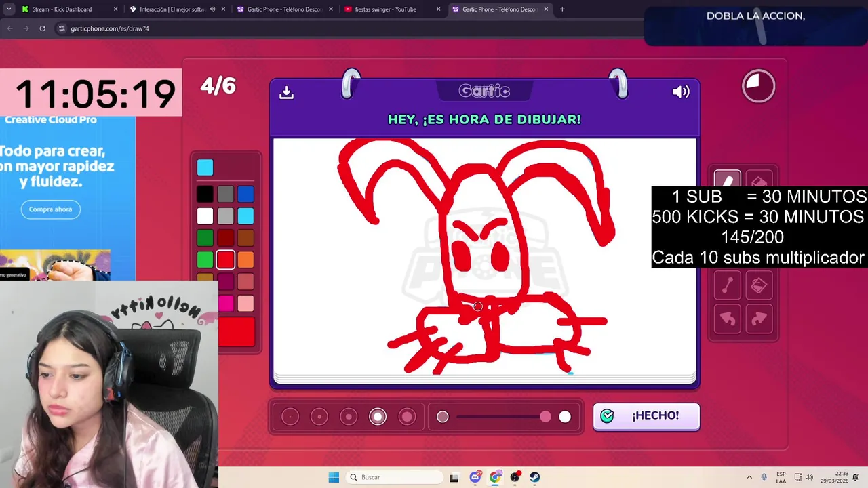Pick the bright green color swatch
This screenshot has width=868, height=488.
coord(205,260)
